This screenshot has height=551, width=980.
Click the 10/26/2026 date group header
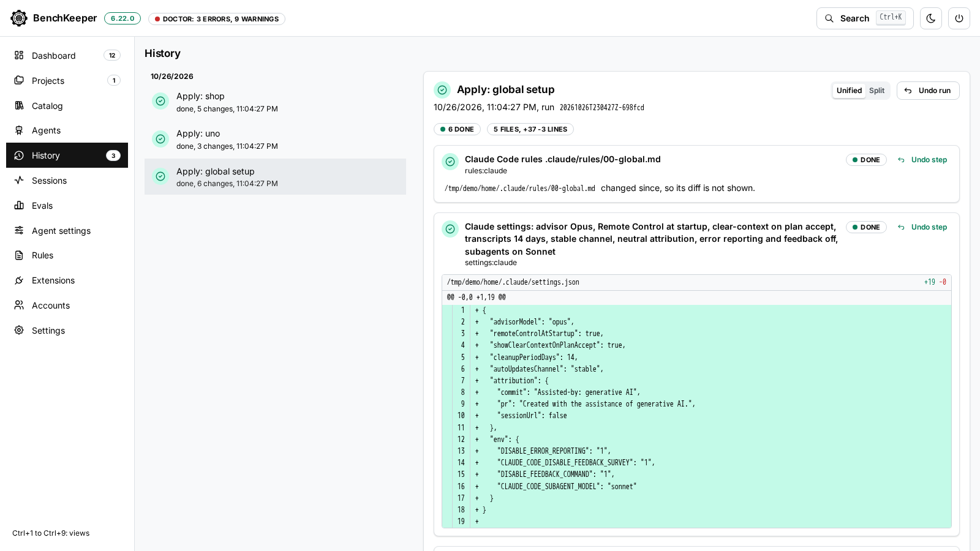tap(172, 77)
